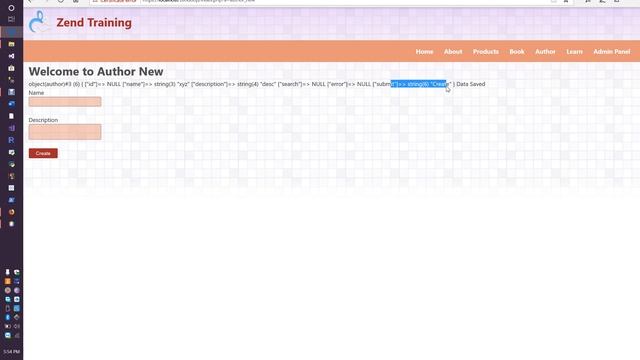
Task: Submit the form with the Create button
Action: click(43, 153)
